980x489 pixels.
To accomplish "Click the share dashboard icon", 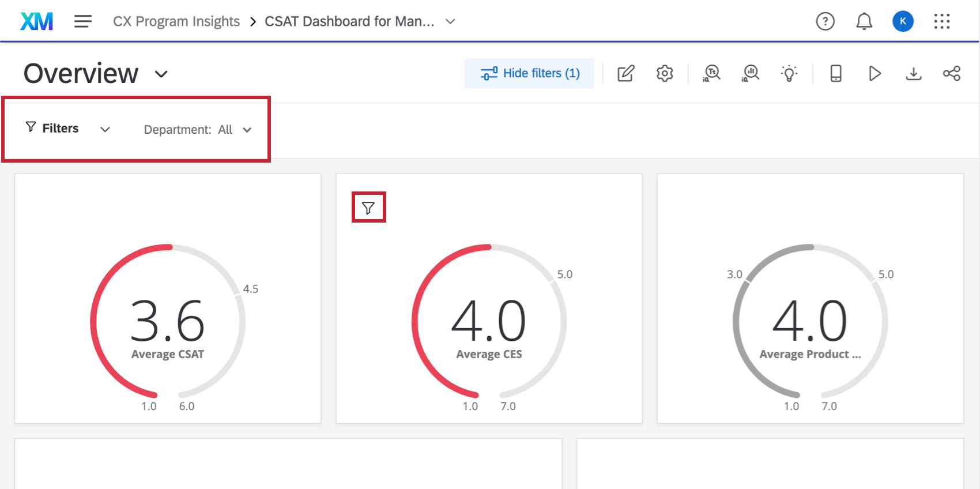I will [952, 73].
